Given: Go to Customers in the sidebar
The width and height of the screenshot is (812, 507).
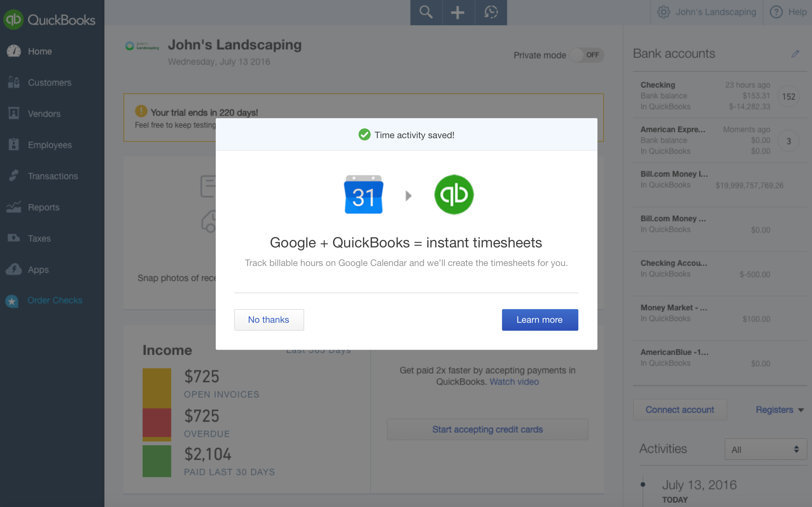Looking at the screenshot, I should click(x=49, y=83).
